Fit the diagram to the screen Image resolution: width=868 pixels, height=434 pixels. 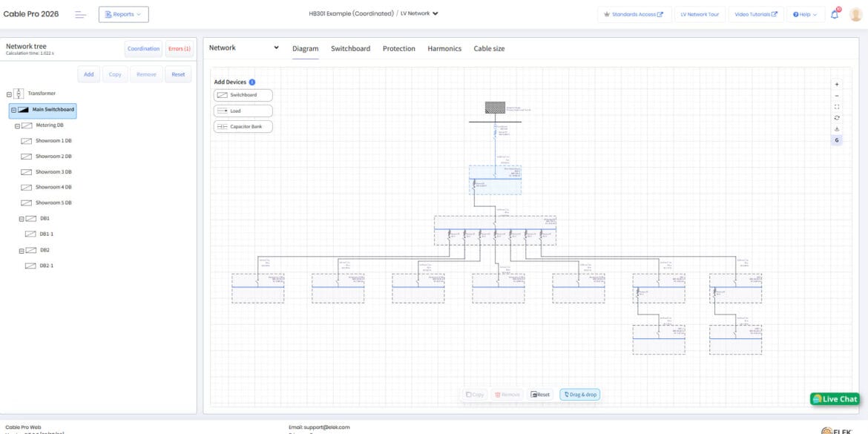pyautogui.click(x=836, y=107)
